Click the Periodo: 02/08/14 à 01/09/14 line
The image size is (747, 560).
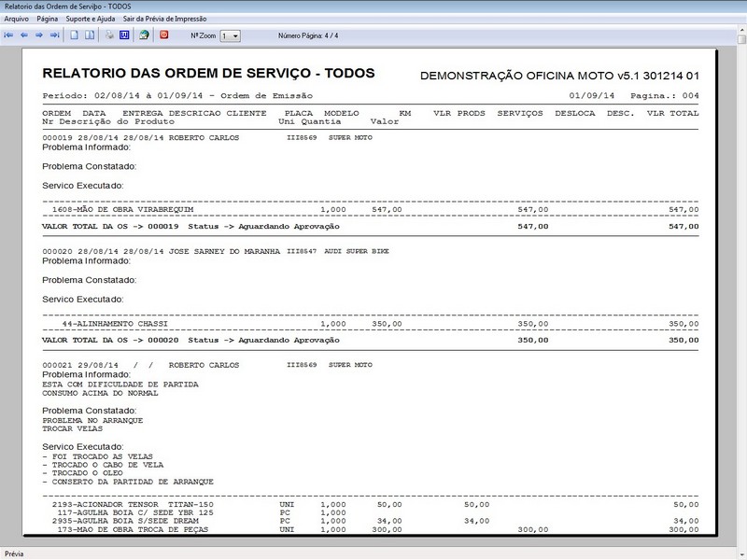click(x=177, y=96)
